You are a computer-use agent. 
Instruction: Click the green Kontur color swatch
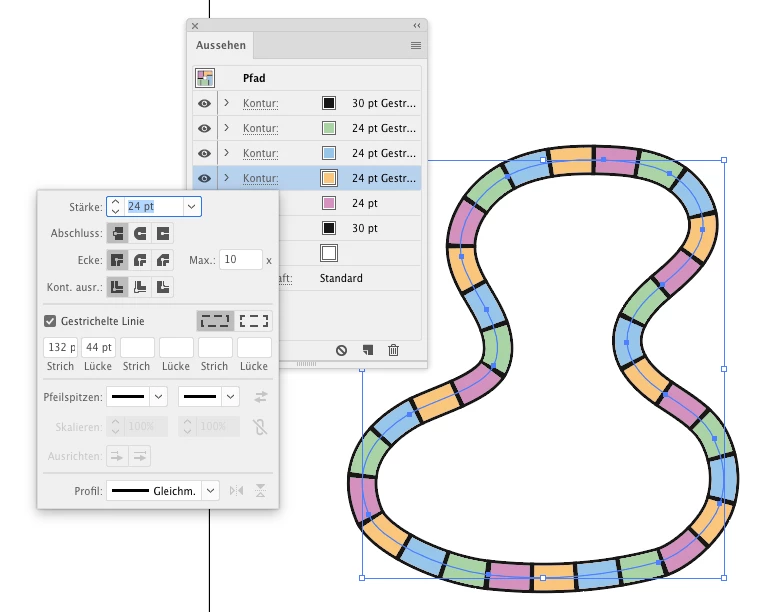point(329,128)
